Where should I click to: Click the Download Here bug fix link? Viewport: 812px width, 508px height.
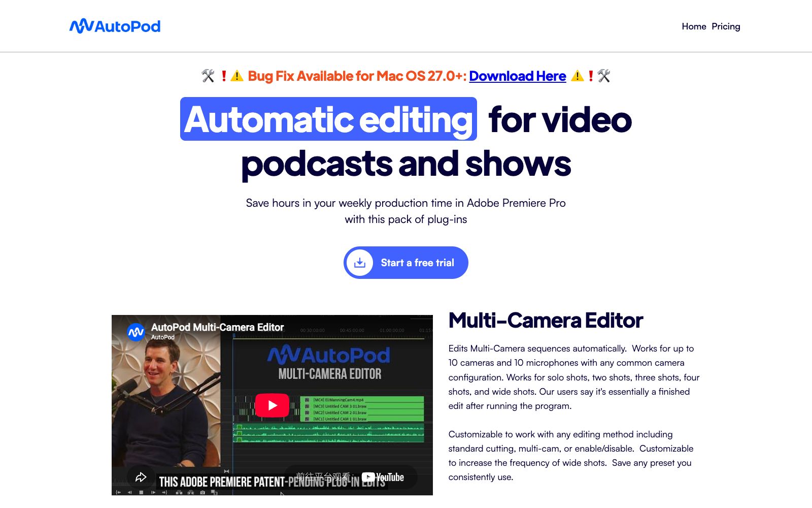point(517,76)
